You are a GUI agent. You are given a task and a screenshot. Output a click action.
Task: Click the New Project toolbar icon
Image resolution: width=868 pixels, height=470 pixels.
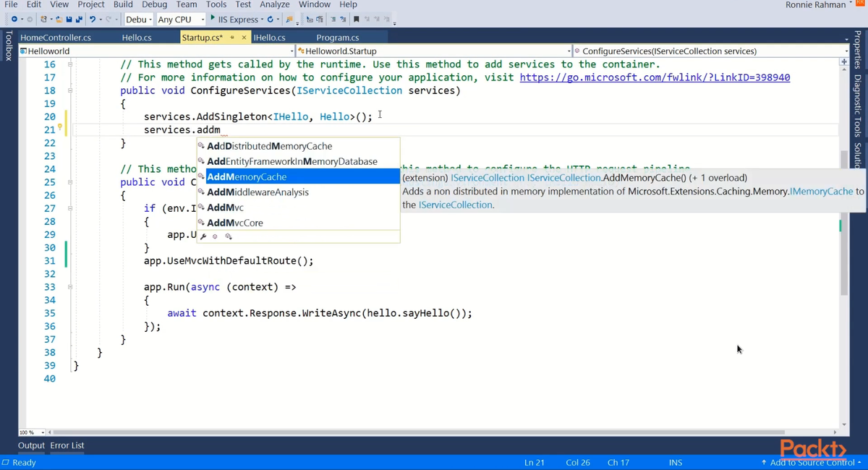[44, 19]
